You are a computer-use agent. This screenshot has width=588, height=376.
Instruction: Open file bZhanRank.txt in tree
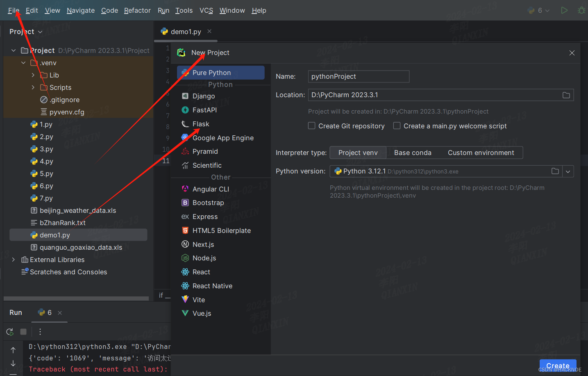coord(62,223)
